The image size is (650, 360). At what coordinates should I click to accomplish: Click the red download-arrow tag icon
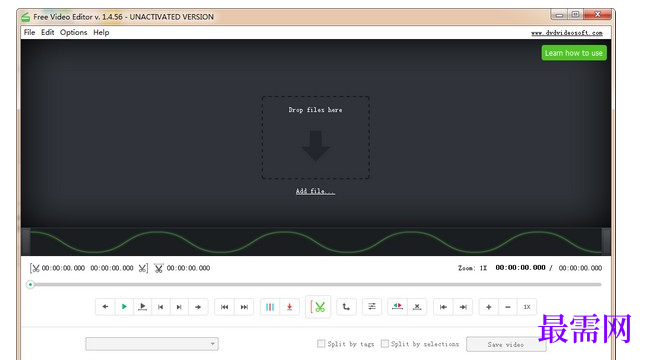(289, 307)
